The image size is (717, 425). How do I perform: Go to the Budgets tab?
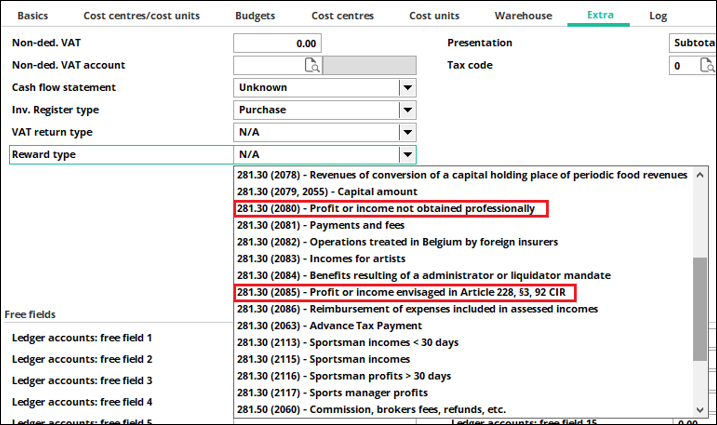coord(255,16)
